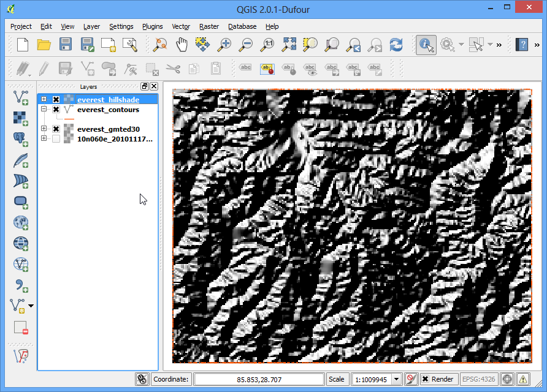Screen dimensions: 547x392
Task: Open dropdown beside Run Feature Action tool
Action: (461, 45)
